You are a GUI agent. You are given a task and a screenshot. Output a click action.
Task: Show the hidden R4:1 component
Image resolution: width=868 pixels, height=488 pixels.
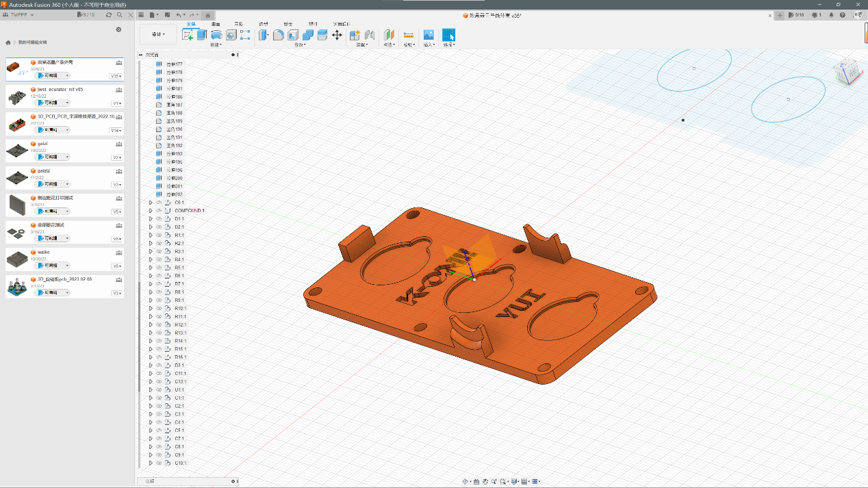click(x=159, y=259)
